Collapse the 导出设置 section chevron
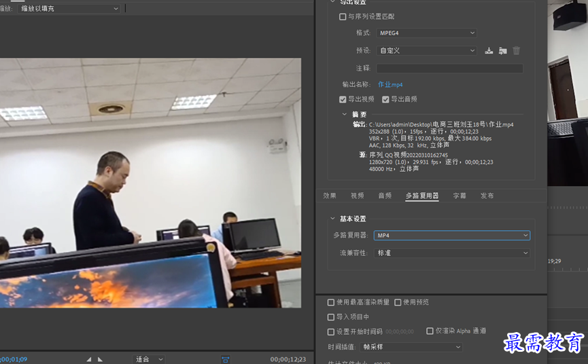This screenshot has height=364, width=588. click(332, 1)
